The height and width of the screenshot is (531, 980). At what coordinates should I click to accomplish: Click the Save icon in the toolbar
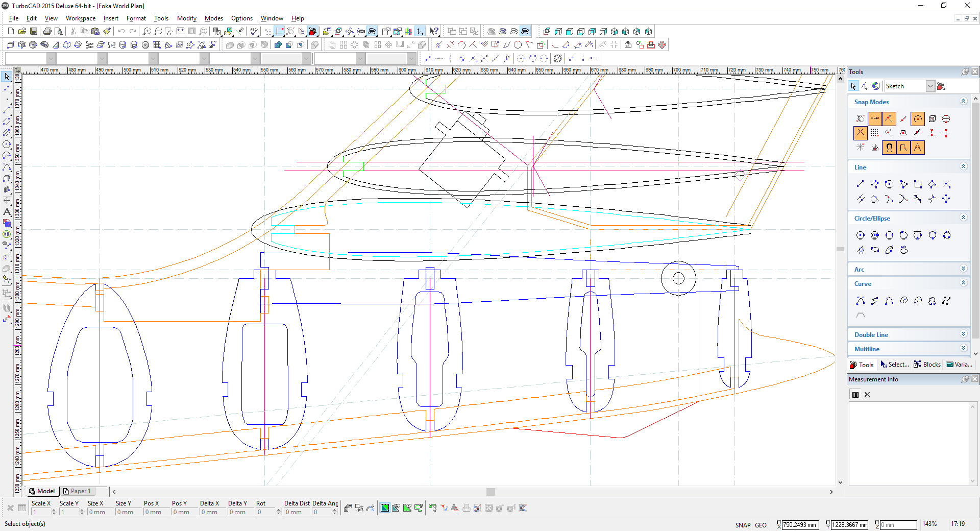tap(33, 32)
